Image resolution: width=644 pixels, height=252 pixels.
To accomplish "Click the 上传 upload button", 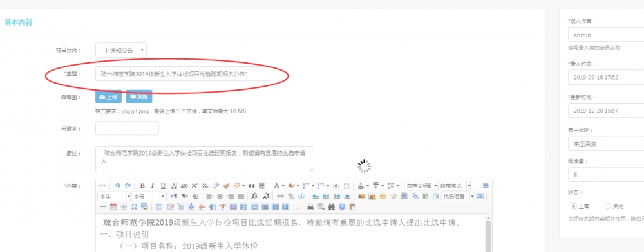I will point(108,97).
